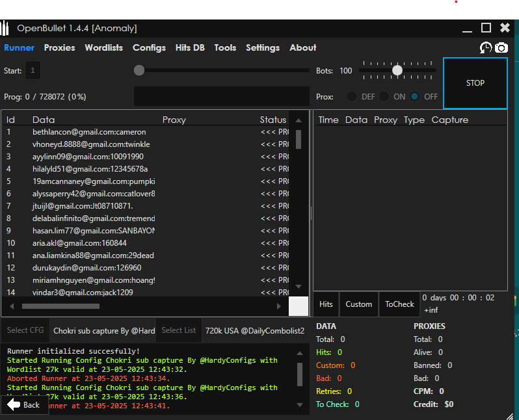Click the Select CFG button
This screenshot has height=420, width=519.
tap(26, 330)
